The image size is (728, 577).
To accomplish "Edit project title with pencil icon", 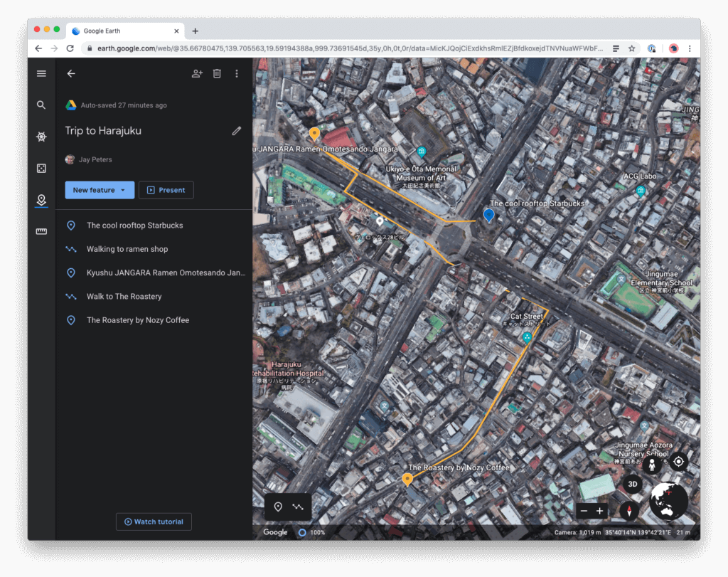I will [x=237, y=131].
